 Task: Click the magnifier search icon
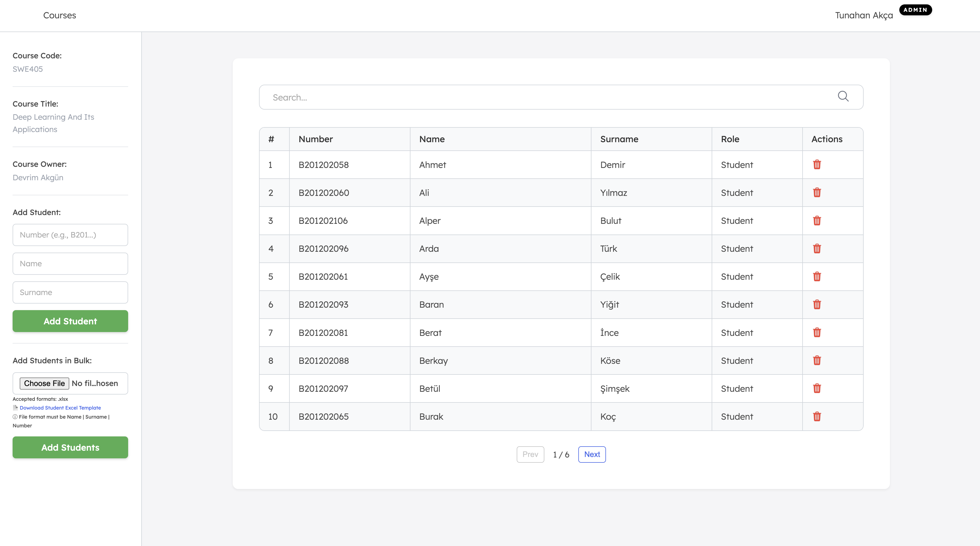pyautogui.click(x=843, y=96)
